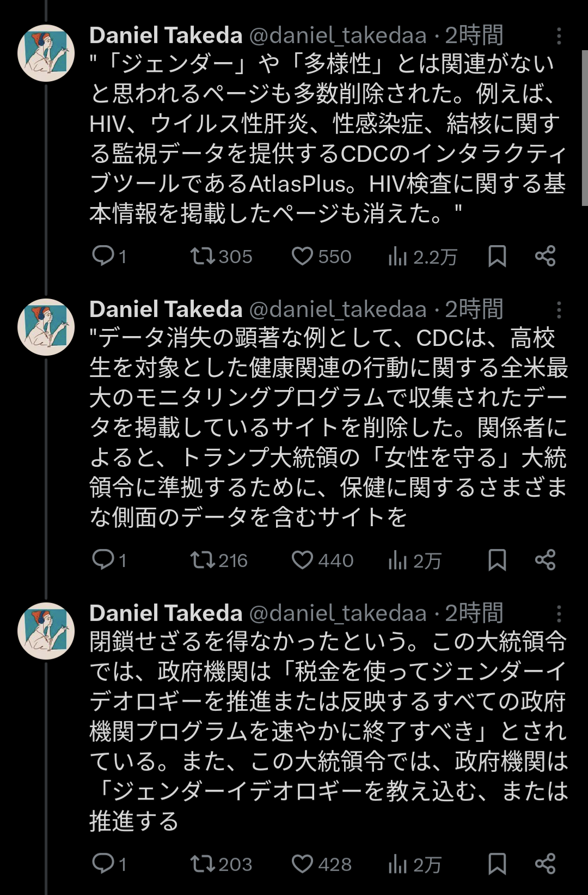This screenshot has height=895, width=588.
Task: Open more options for the first tweet
Action: (x=559, y=36)
